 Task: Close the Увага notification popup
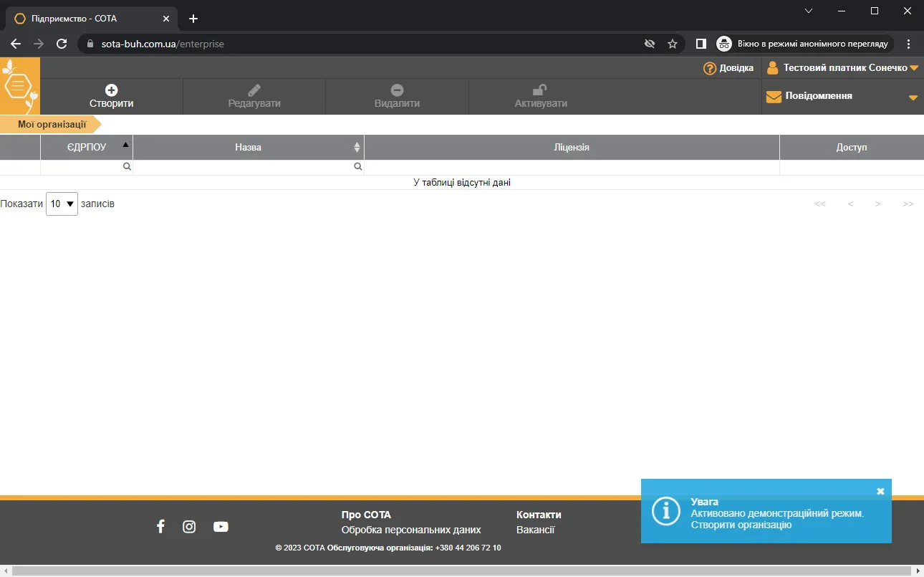[x=880, y=491]
